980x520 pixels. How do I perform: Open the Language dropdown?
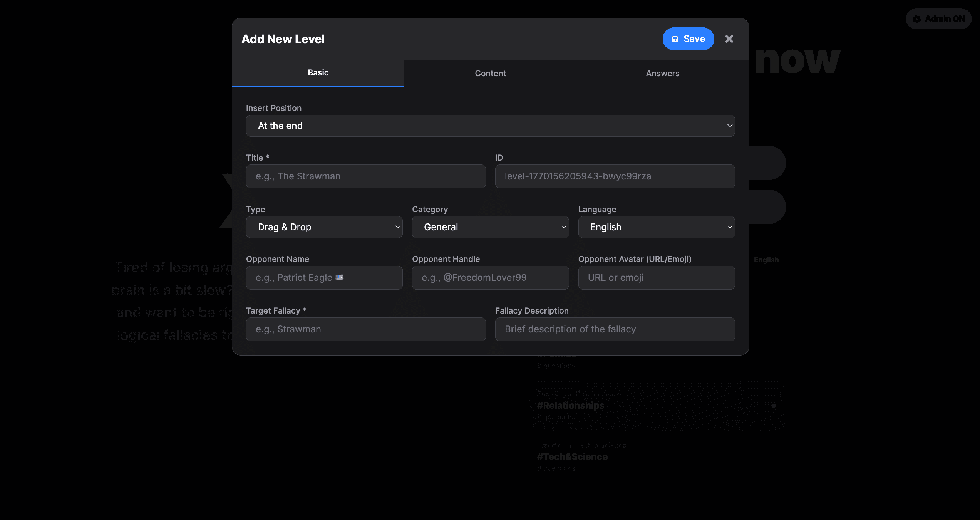(x=656, y=227)
